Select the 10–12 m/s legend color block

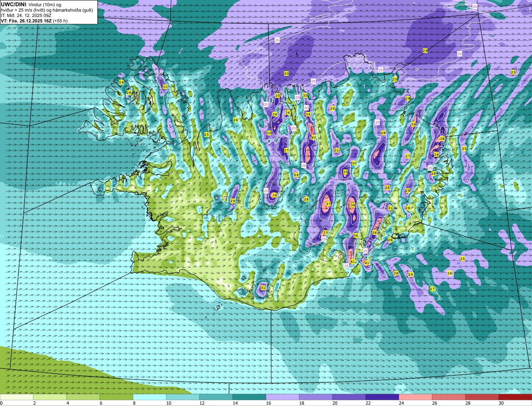[x=183, y=397]
